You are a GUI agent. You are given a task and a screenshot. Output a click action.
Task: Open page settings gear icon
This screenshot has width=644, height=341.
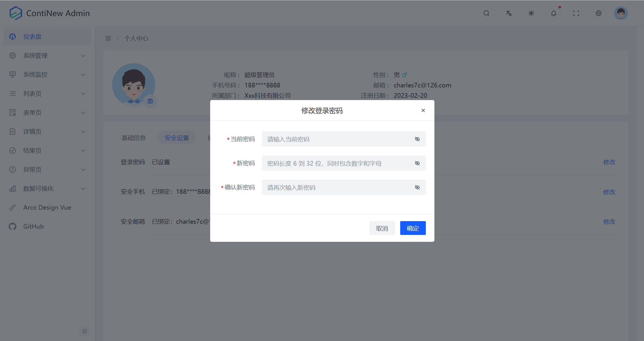click(x=598, y=13)
